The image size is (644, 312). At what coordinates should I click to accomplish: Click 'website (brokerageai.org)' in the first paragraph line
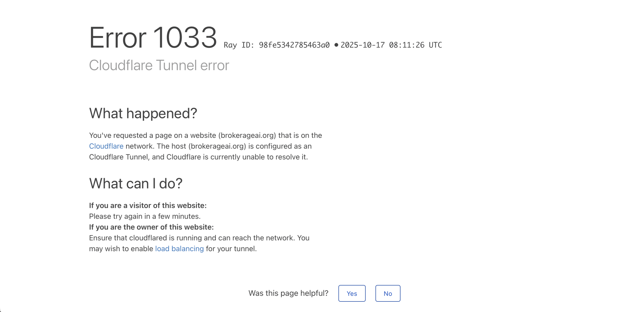(233, 135)
